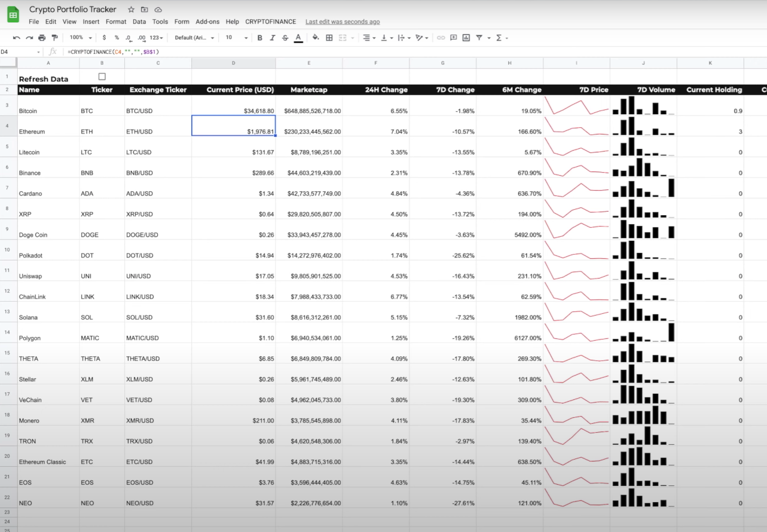Open the text rotation dropdown

[421, 38]
